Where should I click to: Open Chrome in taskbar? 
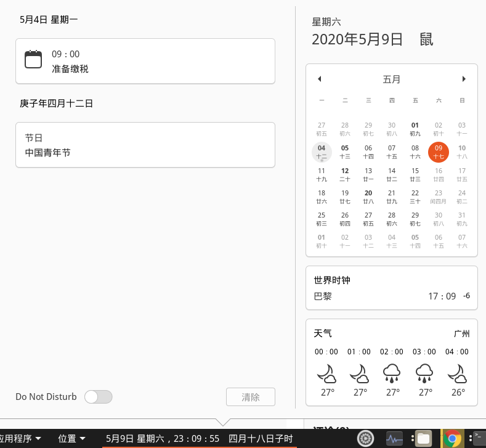tap(452, 438)
